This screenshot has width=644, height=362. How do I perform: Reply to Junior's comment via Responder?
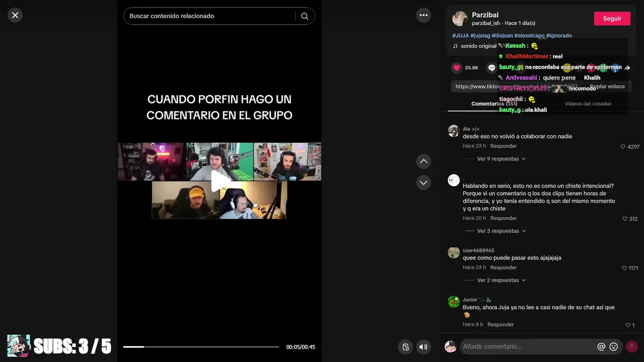point(501,324)
